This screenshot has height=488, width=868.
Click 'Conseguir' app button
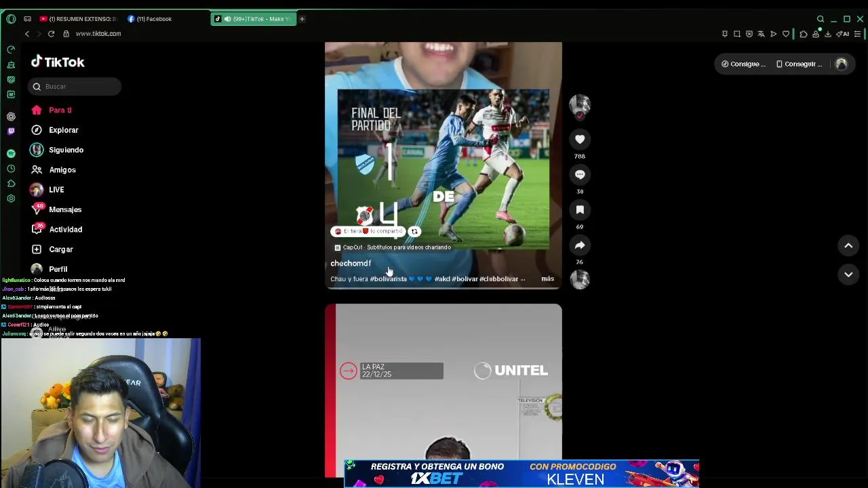tap(799, 64)
